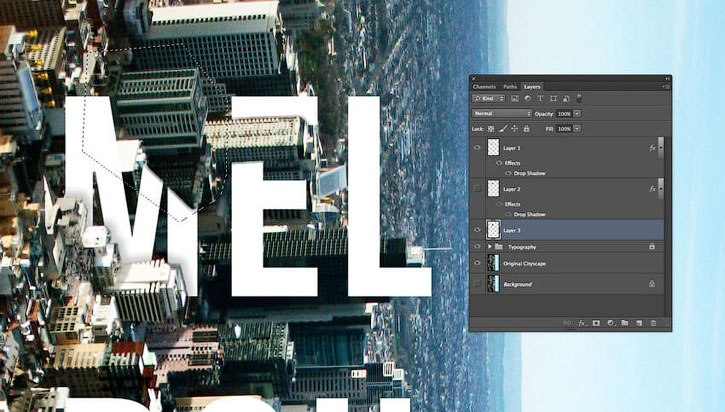Show the Background layer
This screenshot has height=412, width=725.
477,284
